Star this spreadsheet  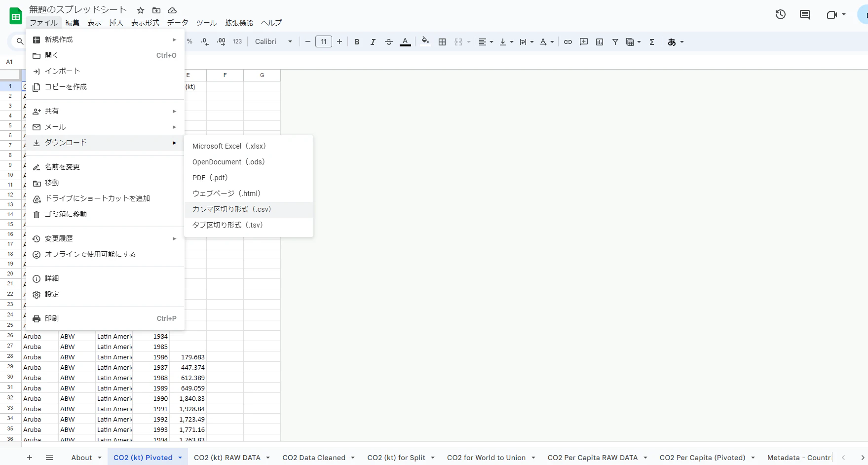[141, 10]
